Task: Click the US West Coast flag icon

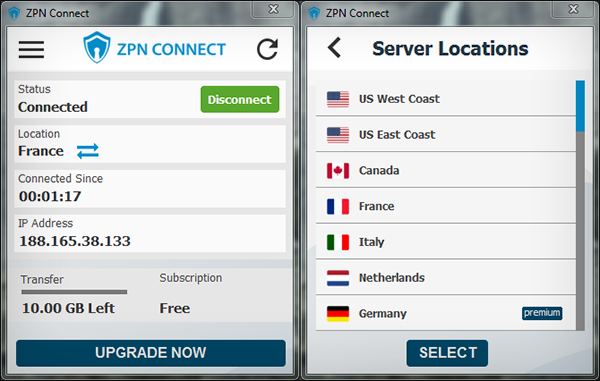Action: point(338,99)
